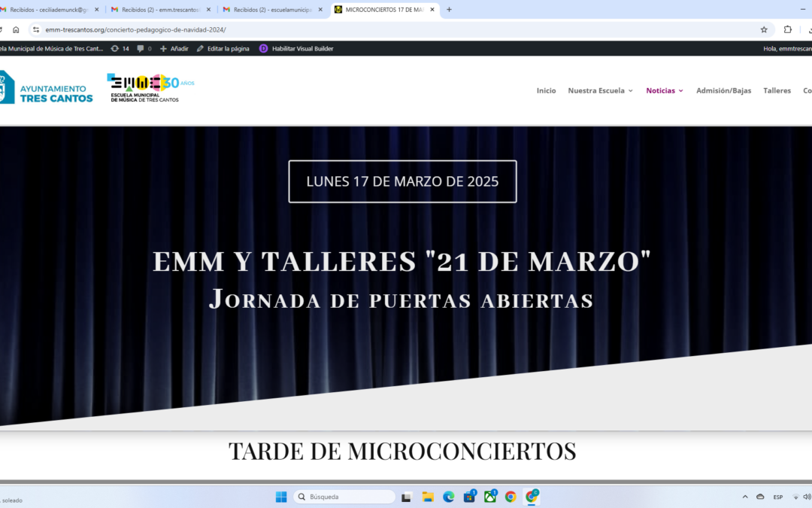Launch Microsoft Edge from the taskbar
812x508 pixels.
(449, 497)
